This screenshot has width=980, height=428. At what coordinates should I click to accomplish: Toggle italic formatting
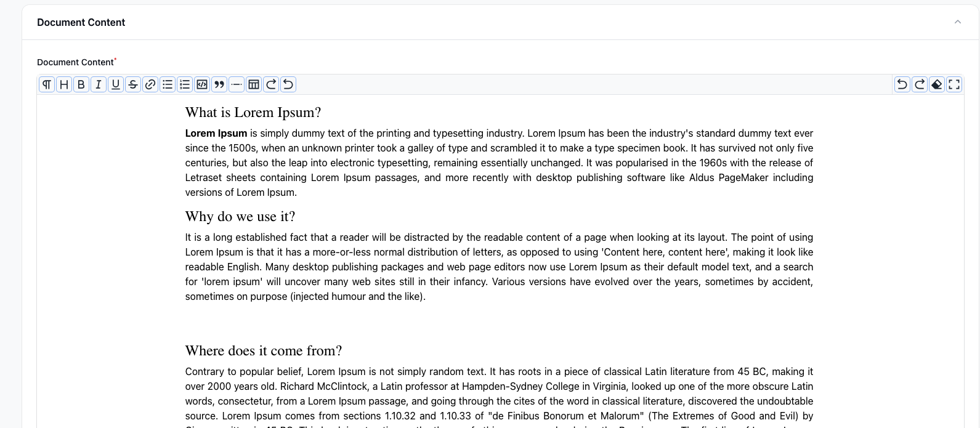tap(99, 84)
